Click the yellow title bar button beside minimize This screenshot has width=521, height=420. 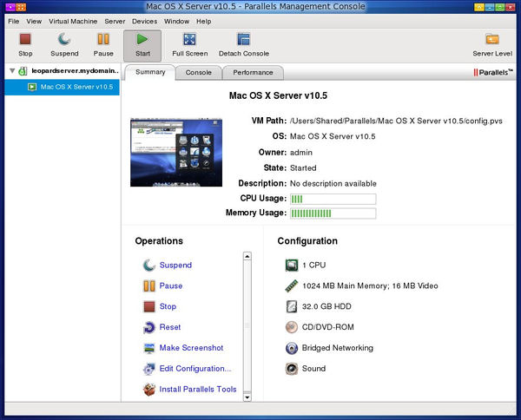coord(478,7)
